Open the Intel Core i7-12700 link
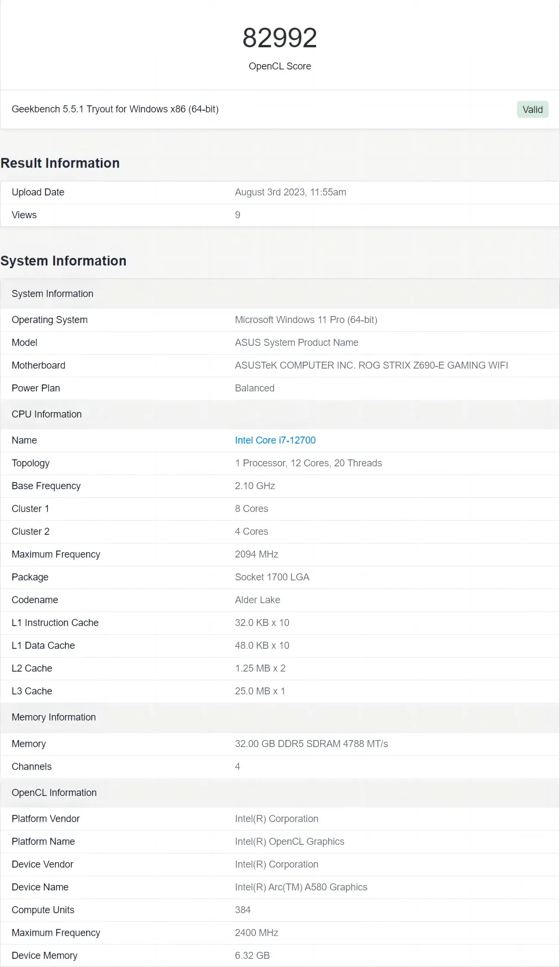The image size is (560, 967). click(275, 440)
